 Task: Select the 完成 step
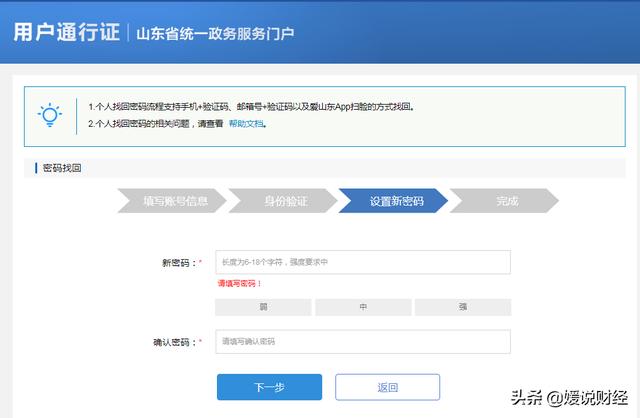(x=506, y=201)
